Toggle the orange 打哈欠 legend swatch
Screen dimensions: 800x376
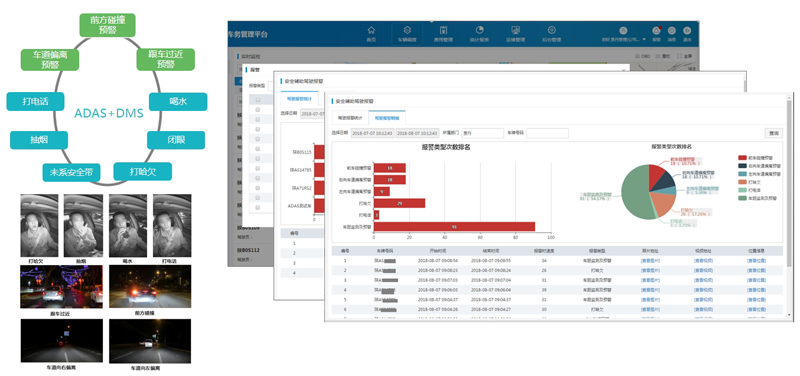coord(742,182)
